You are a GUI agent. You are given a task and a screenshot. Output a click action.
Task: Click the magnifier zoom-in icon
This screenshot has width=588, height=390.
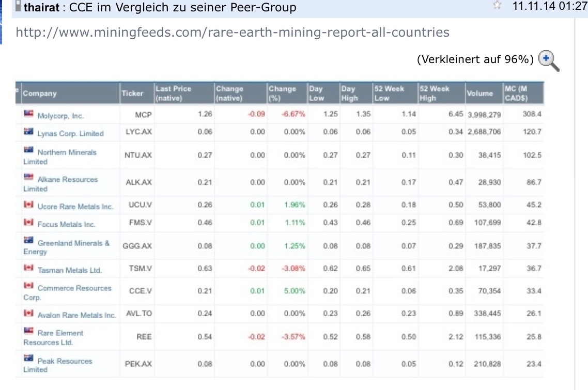(x=548, y=60)
